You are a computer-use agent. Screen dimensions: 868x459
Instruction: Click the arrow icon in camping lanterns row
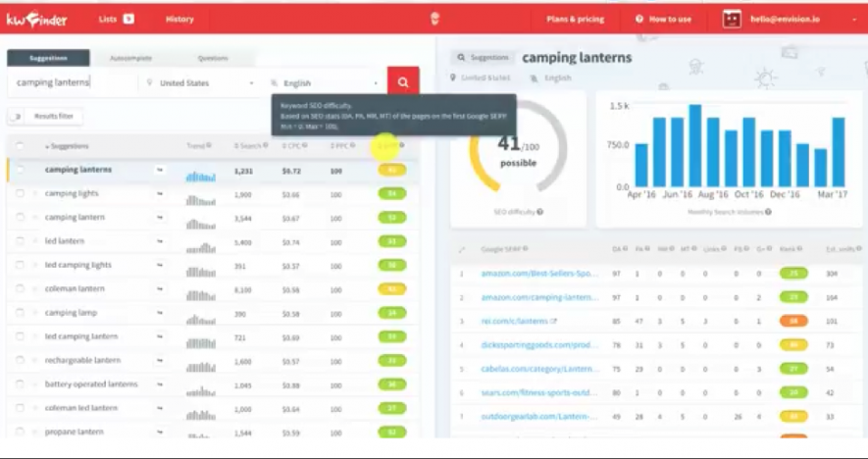(160, 170)
